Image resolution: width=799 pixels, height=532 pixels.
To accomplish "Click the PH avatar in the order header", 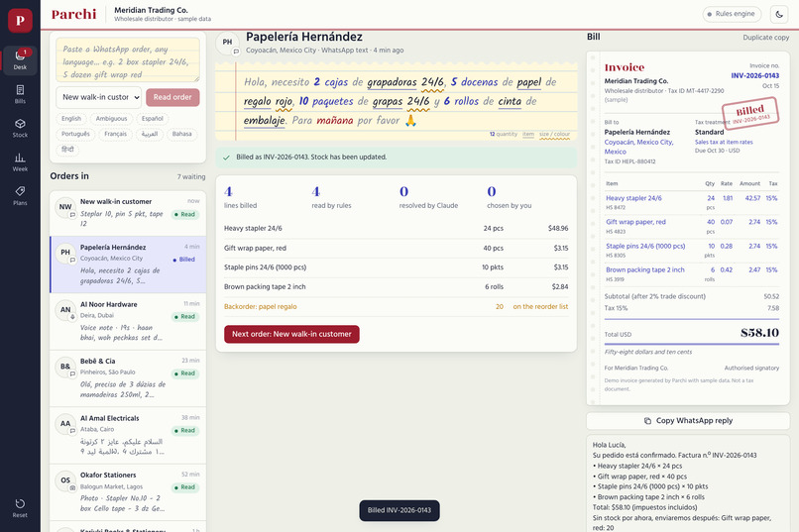I will (x=227, y=43).
